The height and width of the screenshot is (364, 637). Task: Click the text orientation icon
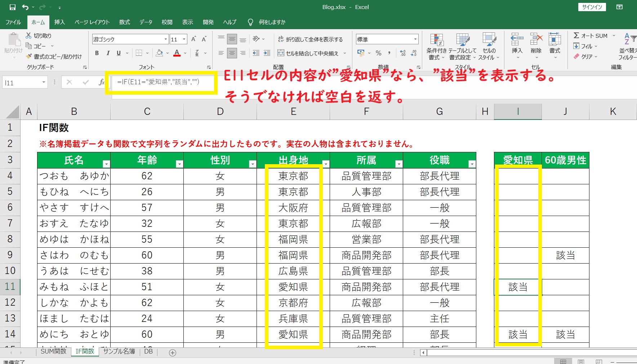(x=256, y=39)
